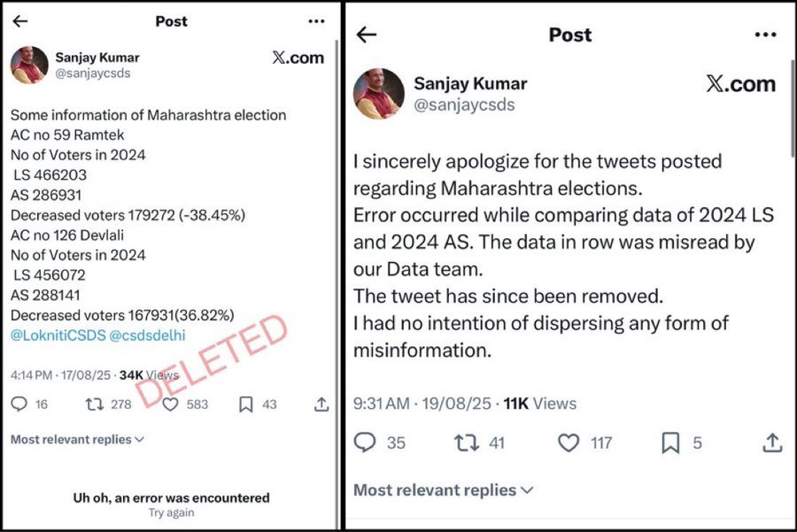Open more options on left post

[x=316, y=21]
